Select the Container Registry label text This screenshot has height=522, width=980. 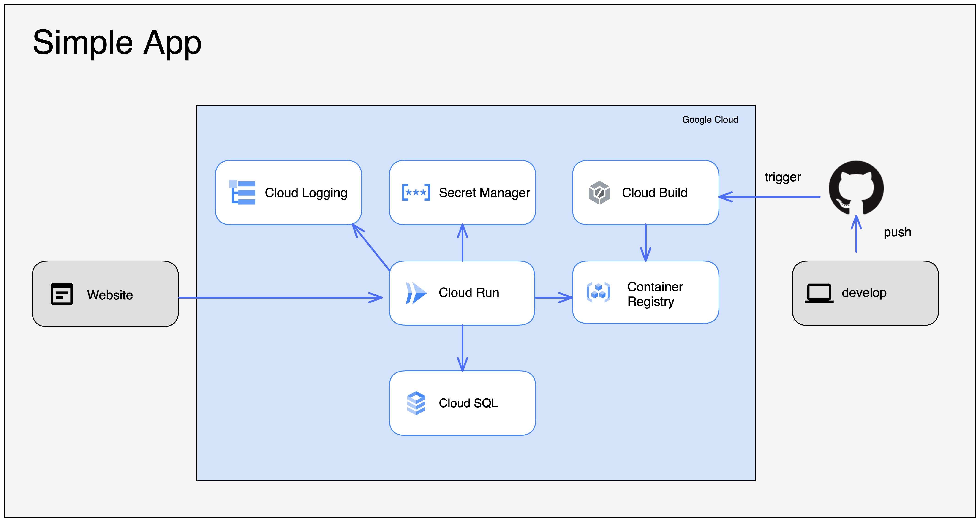[655, 294]
